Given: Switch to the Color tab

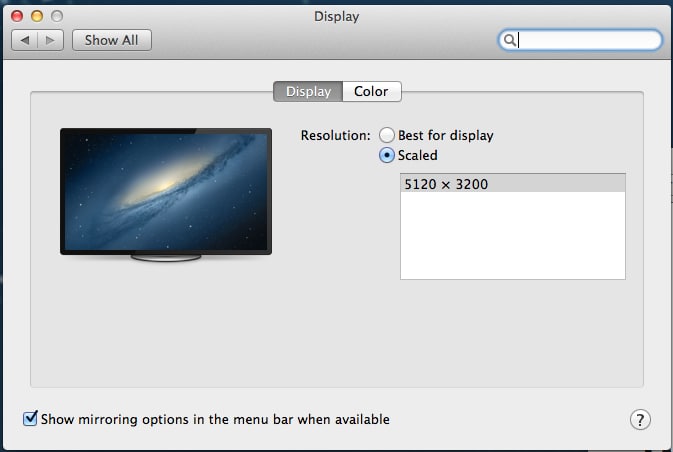Looking at the screenshot, I should tap(372, 91).
